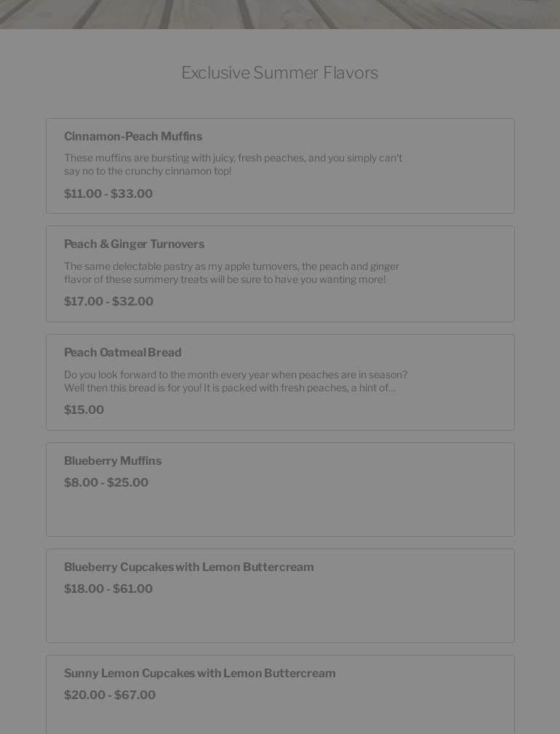Select the Cinnamon-Peach Muffins menu item

[280, 165]
